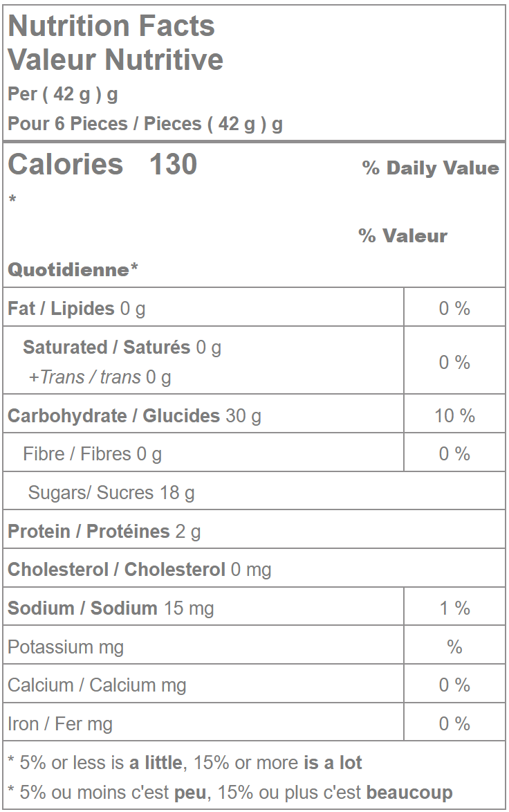The height and width of the screenshot is (812, 509).
Task: Click the Pour 6 Pieces serving text
Action: pos(145,124)
